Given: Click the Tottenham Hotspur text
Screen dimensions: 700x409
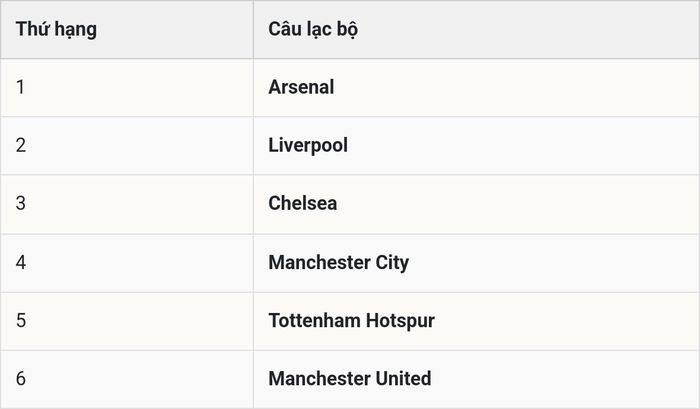Looking at the screenshot, I should point(351,321).
